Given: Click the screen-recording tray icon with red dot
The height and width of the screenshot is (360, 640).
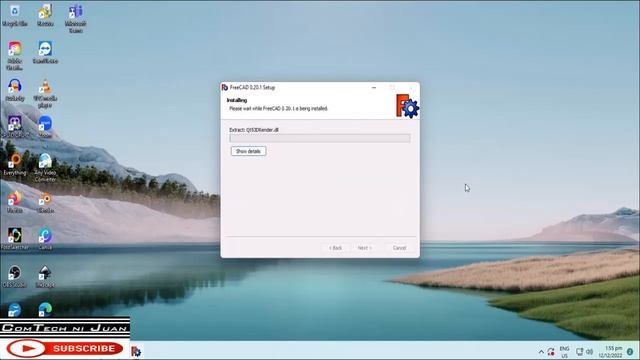Looking at the screenshot, I should tap(551, 352).
